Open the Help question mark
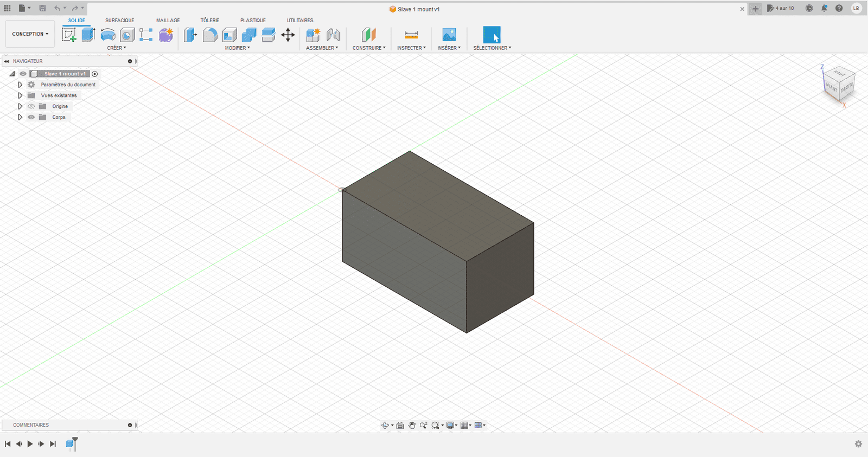 (x=839, y=8)
